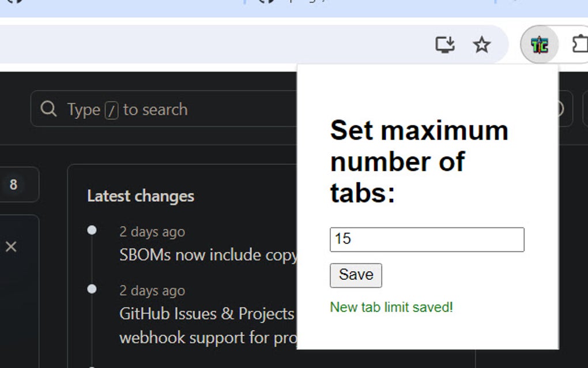Click the '8' count badge in the sidebar
This screenshot has width=588, height=368.
[x=12, y=185]
